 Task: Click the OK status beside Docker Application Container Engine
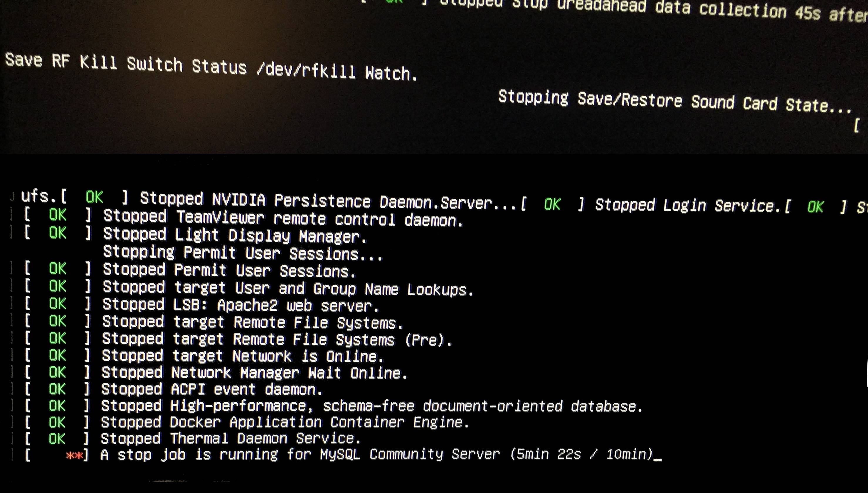(x=57, y=422)
